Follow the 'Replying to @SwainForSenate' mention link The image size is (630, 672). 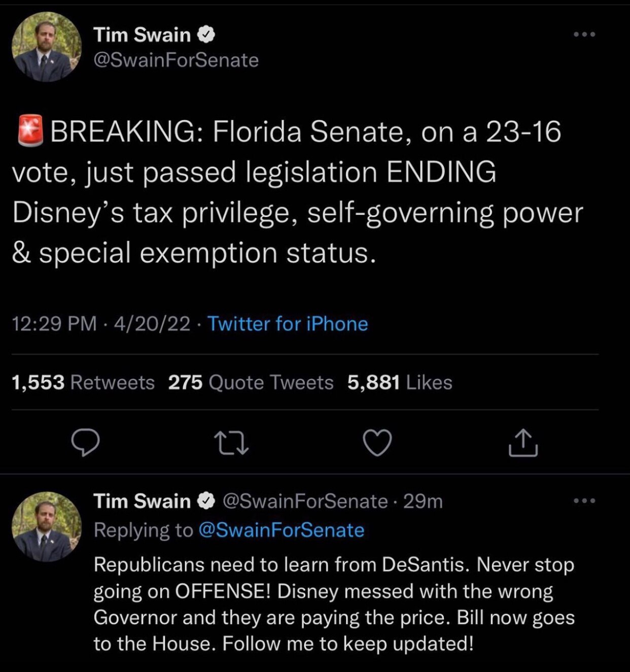[282, 530]
